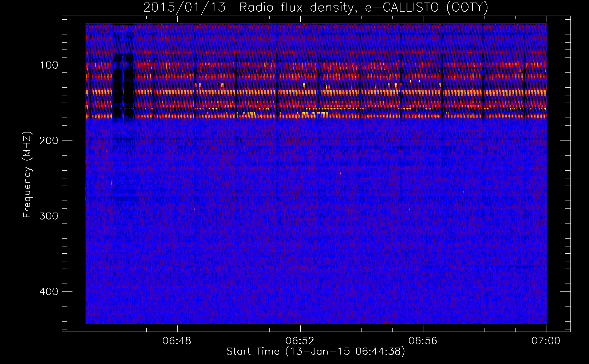
Task: Click the 06:52 time tick label
Action: (300, 341)
